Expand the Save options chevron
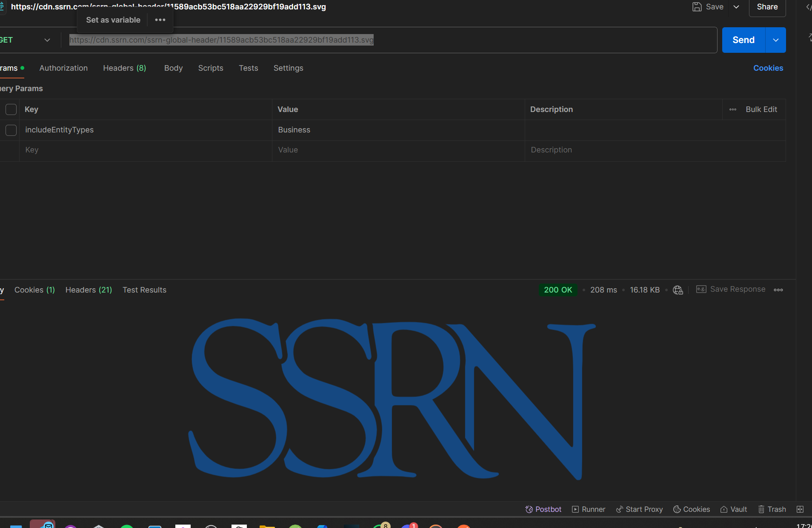The image size is (812, 528). [736, 7]
